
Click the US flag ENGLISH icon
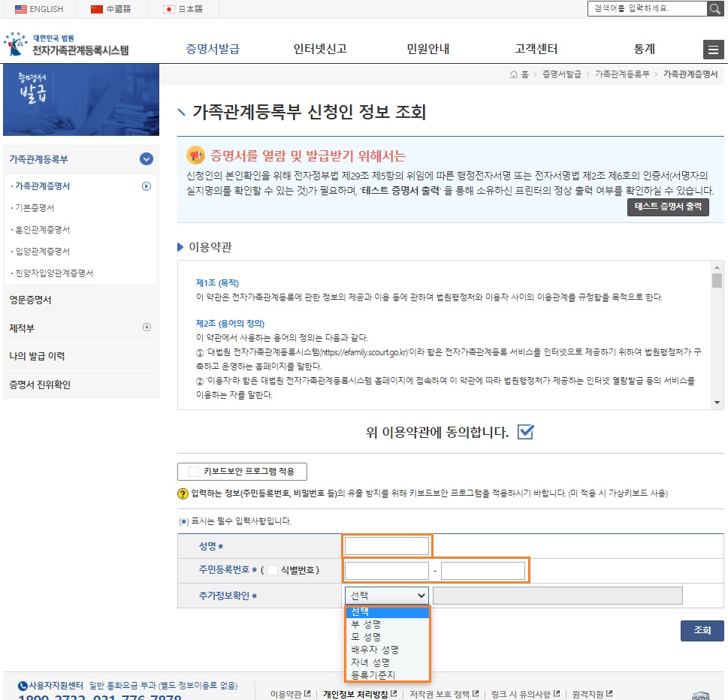coord(21,9)
